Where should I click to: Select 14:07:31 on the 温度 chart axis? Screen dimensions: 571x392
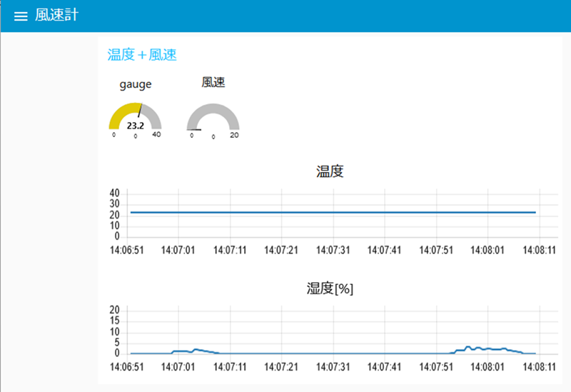pos(333,250)
